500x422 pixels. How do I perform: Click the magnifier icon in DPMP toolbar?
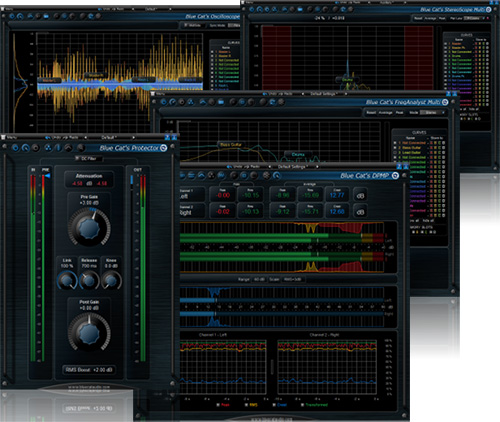pyautogui.click(x=276, y=175)
